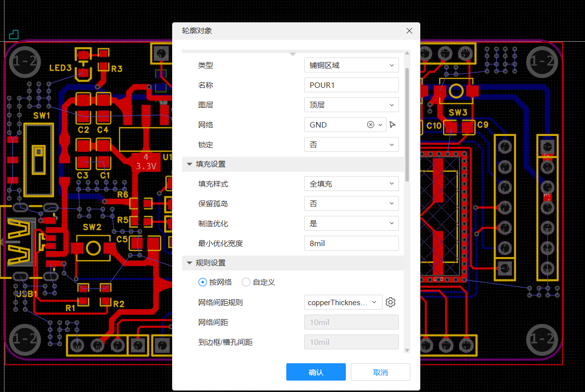585x392 pixels.
Task: Collapse the 规则设置 section
Action: (x=190, y=263)
